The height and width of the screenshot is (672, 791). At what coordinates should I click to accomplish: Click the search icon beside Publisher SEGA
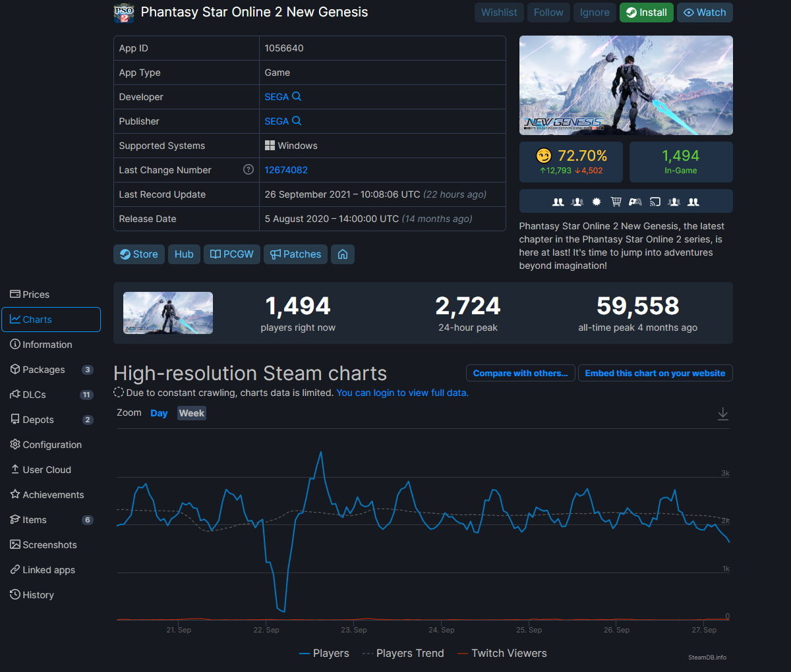297,121
